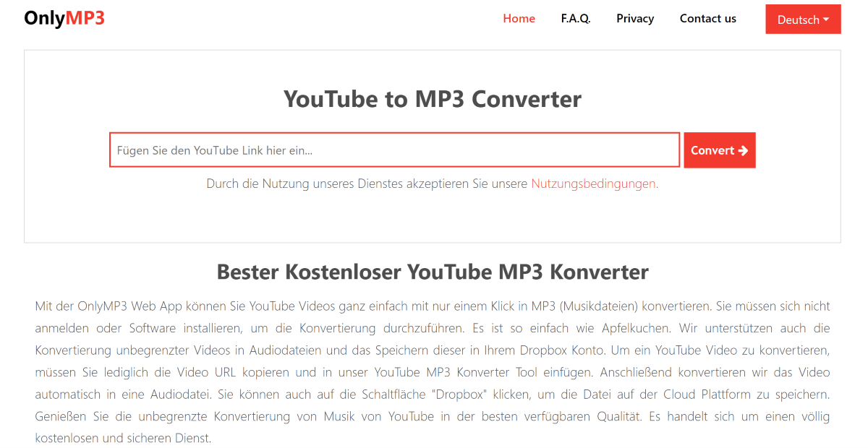
Task: Open the F.A.Q. page
Action: pos(576,19)
